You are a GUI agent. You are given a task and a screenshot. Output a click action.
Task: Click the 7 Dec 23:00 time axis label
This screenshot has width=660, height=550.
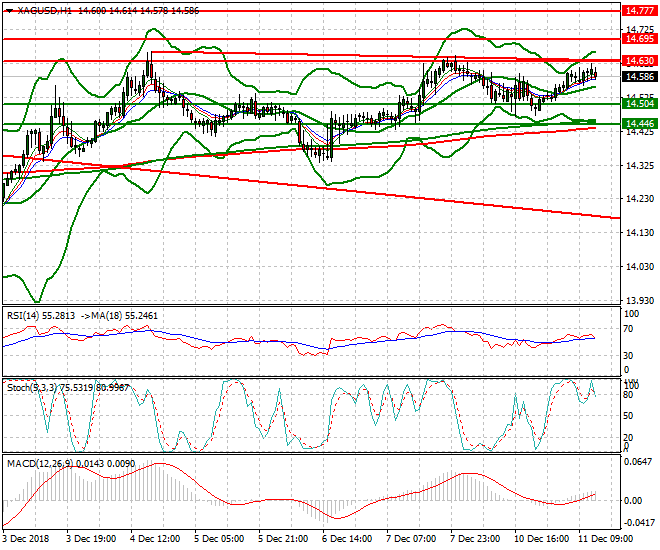(x=474, y=538)
